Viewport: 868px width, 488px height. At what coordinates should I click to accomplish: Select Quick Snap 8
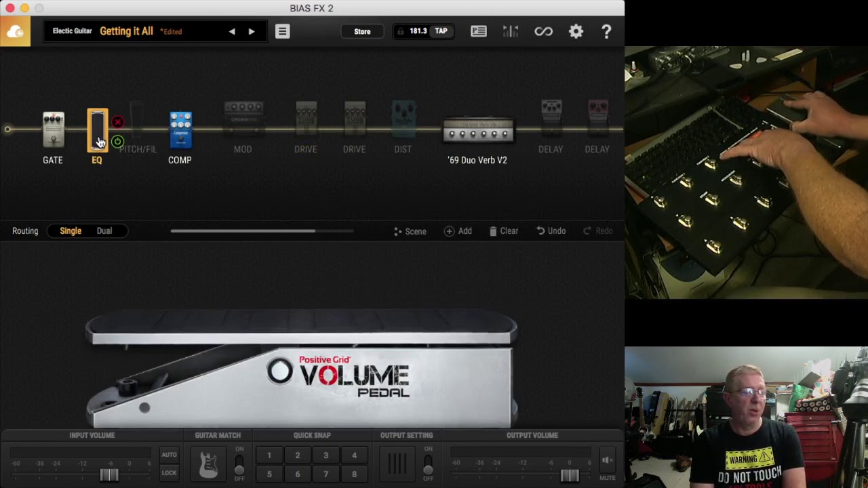click(x=354, y=474)
